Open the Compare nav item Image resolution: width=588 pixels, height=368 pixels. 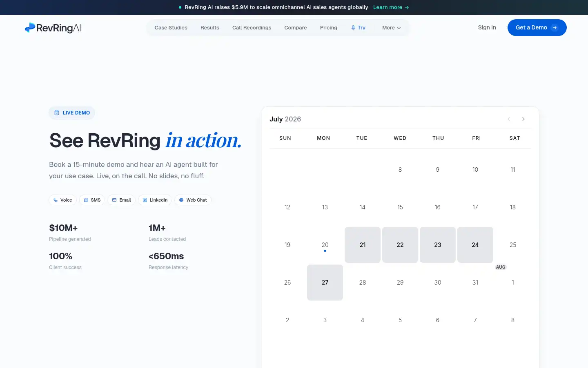click(296, 28)
